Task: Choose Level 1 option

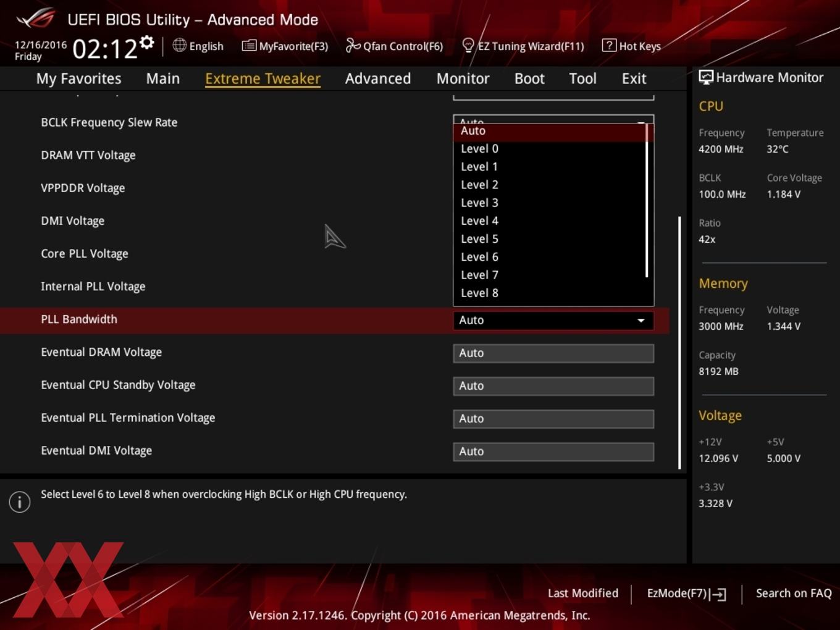Action: pyautogui.click(x=550, y=167)
